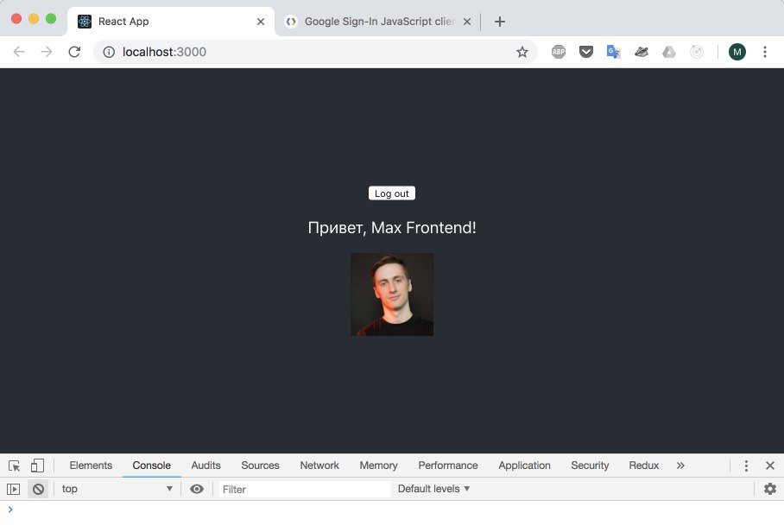Close the DevTools panel
The image size is (784, 532).
pos(770,465)
